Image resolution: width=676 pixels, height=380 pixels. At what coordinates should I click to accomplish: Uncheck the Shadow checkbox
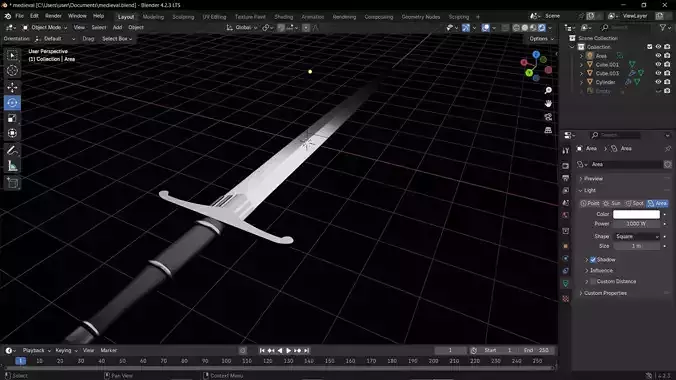pyautogui.click(x=593, y=260)
